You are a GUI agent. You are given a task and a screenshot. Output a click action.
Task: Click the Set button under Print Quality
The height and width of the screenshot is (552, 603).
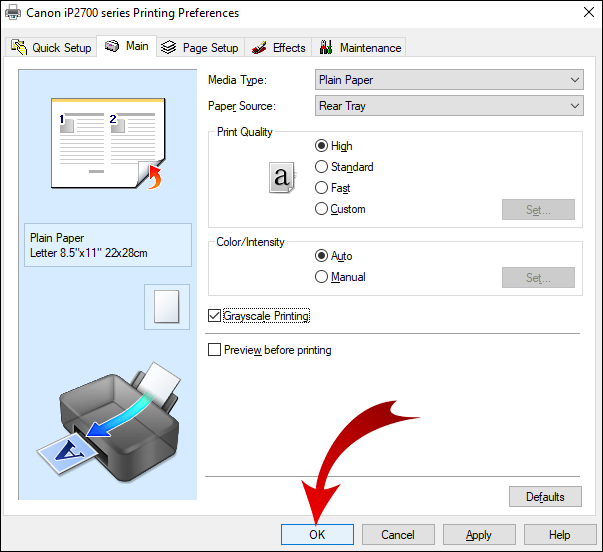538,210
